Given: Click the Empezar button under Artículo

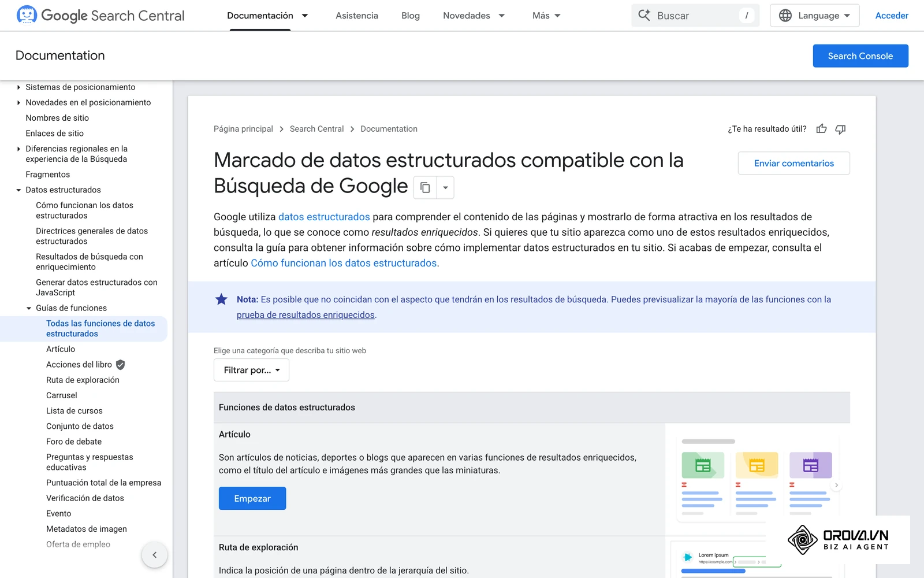Looking at the screenshot, I should tap(252, 498).
